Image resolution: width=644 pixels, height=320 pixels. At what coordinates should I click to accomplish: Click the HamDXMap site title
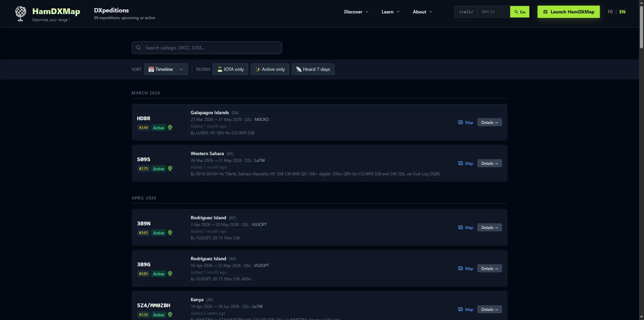(x=56, y=11)
